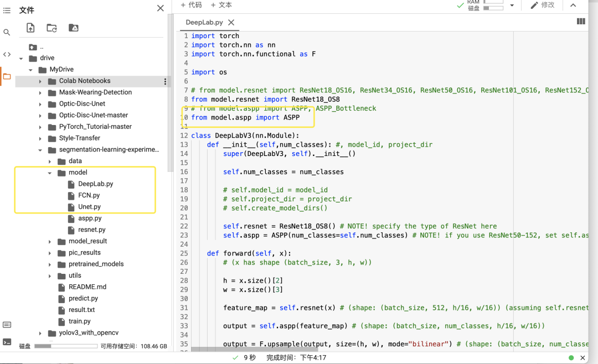Image resolution: width=598 pixels, height=364 pixels.
Task: Click the mount Google Drive icon
Action: [73, 28]
